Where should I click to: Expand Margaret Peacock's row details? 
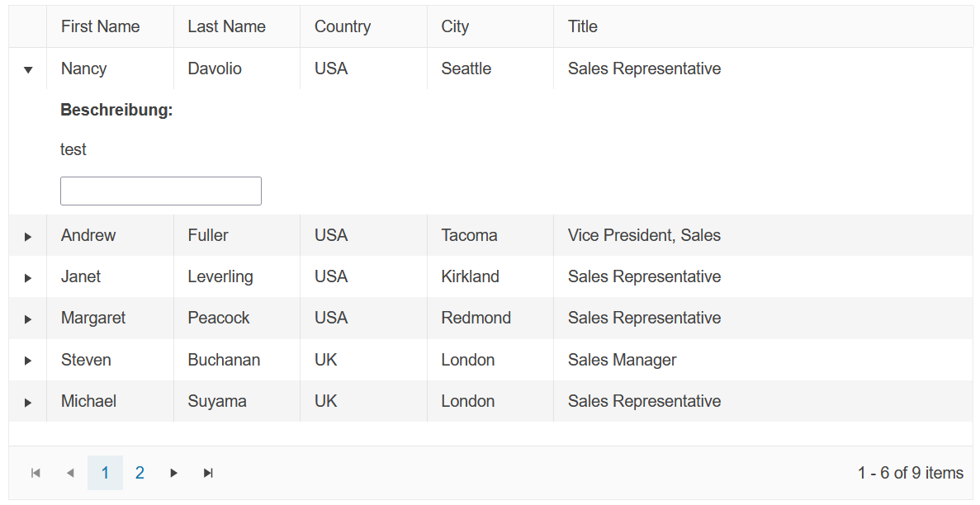point(28,319)
